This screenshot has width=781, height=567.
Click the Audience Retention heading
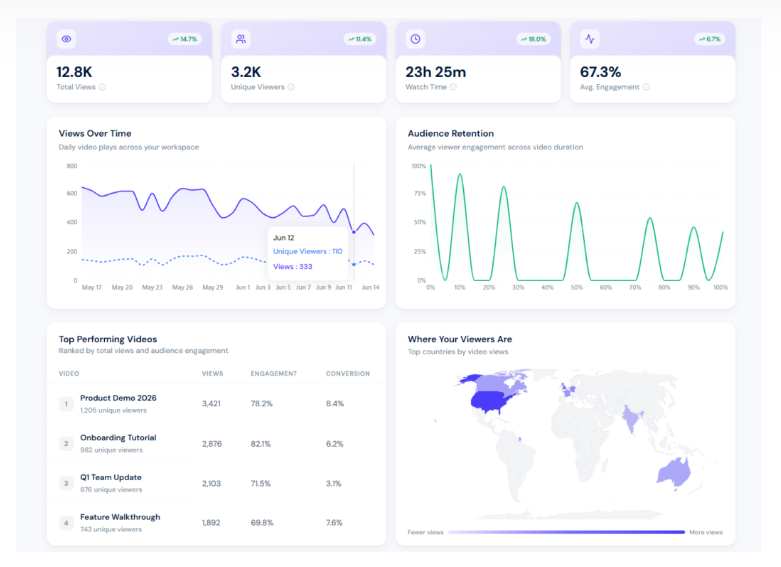coord(451,134)
